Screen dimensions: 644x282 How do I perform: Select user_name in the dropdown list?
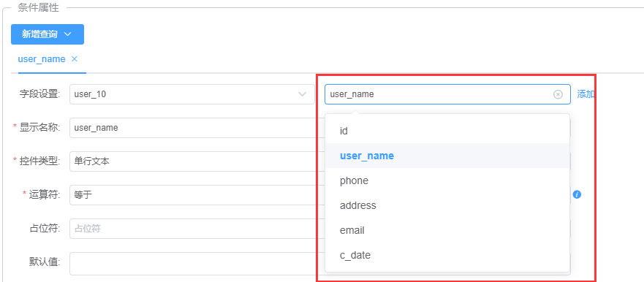(x=447, y=156)
